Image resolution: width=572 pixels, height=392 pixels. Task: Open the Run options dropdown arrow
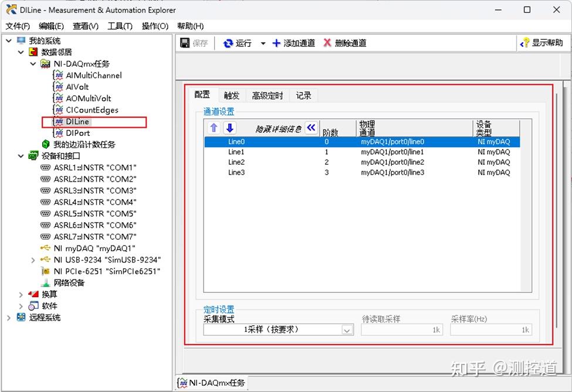coord(263,43)
